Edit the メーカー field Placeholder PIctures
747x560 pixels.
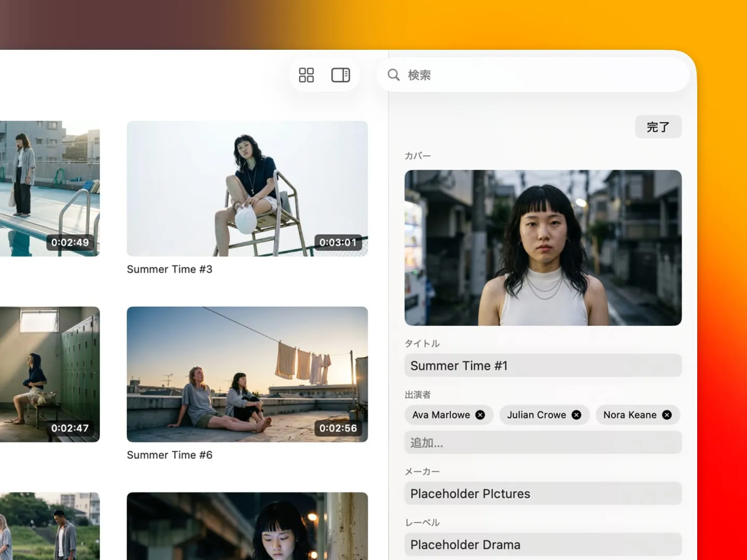pos(543,494)
